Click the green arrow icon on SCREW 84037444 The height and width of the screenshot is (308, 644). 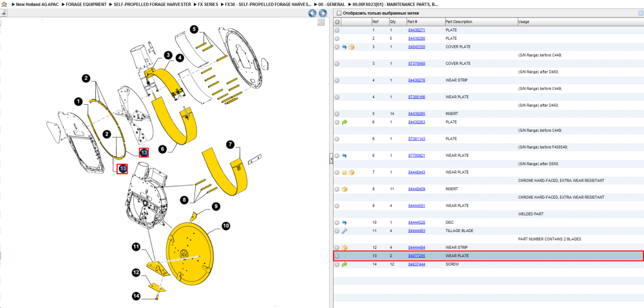pos(345,264)
